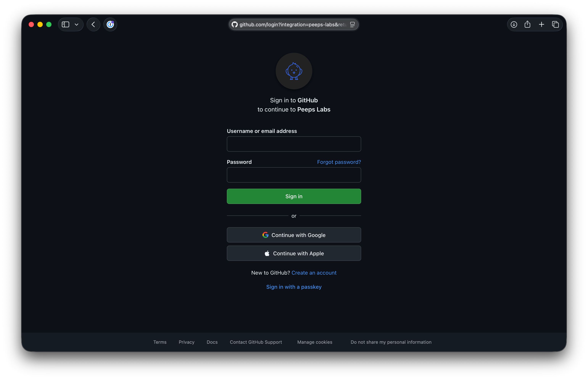The height and width of the screenshot is (380, 588).
Task: Close the Safari window
Action: [x=31, y=24]
